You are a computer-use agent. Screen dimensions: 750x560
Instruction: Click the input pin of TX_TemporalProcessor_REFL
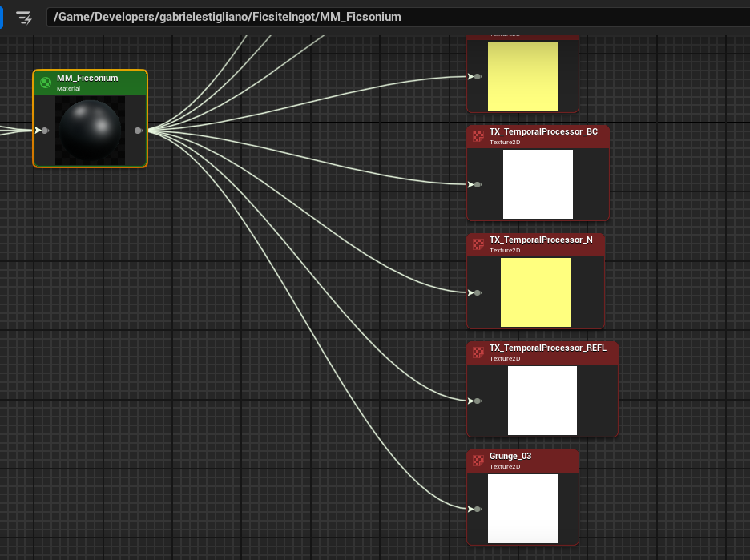click(x=474, y=401)
